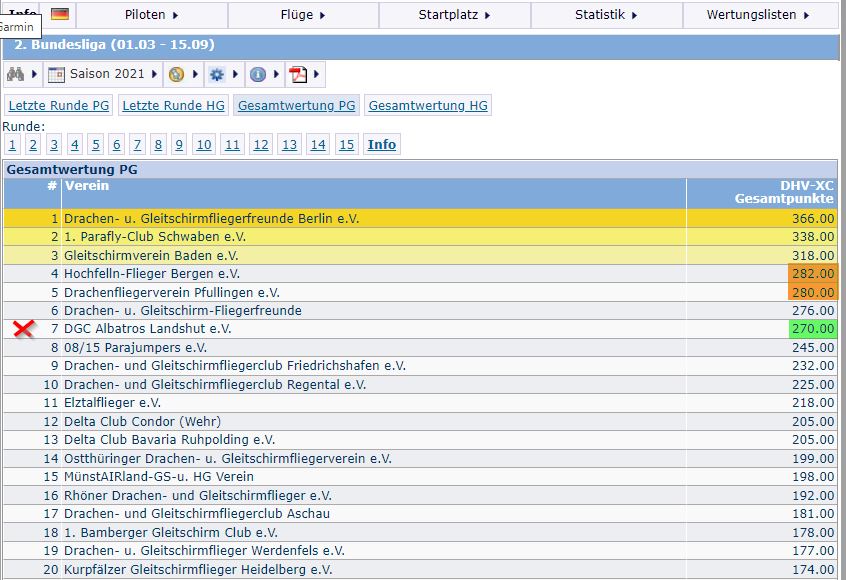Select 08/15 Parajumpers e.V.
846x580 pixels.
tap(135, 347)
